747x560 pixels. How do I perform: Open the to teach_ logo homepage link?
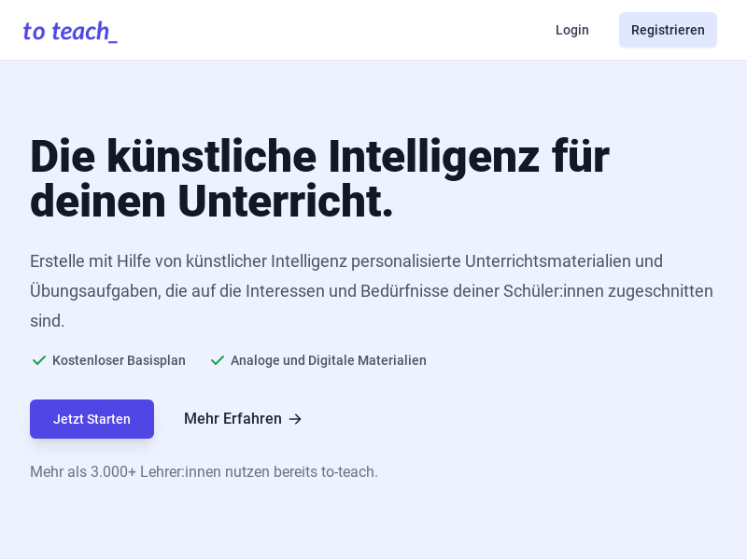[x=70, y=32]
